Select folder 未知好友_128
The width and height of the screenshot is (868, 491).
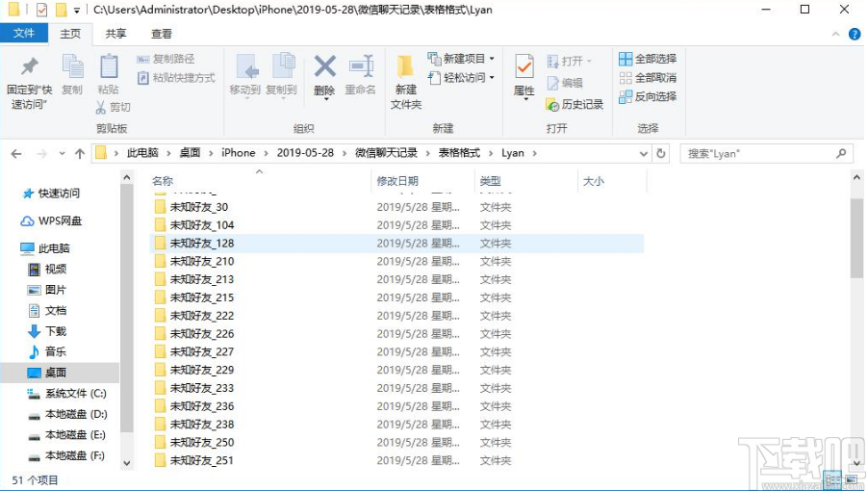(x=396, y=243)
